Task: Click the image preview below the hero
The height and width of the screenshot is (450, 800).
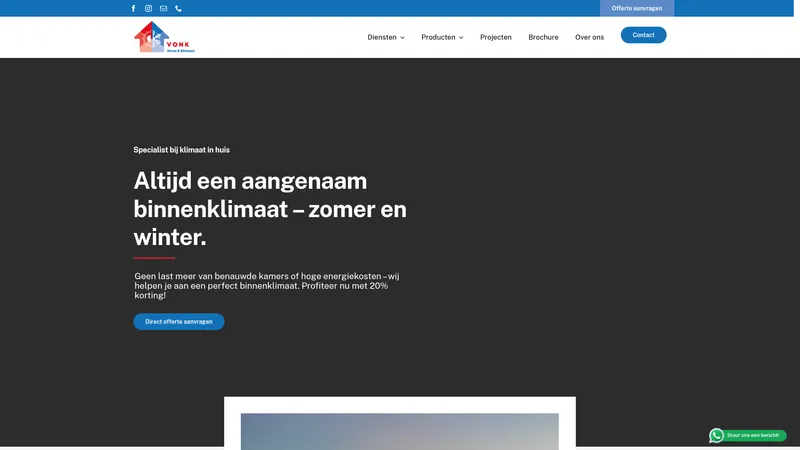Action: point(399,432)
